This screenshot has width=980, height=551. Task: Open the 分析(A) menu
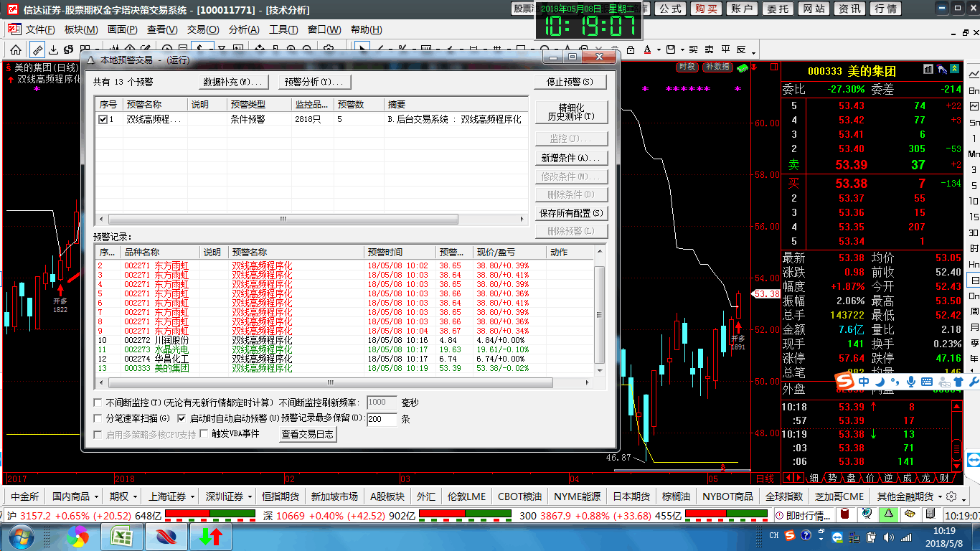click(x=244, y=29)
